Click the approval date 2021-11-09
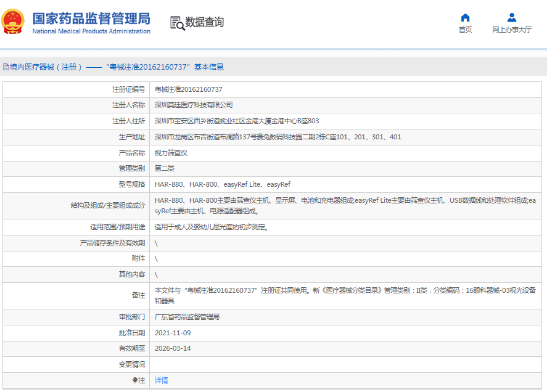547x392 pixels. pos(173,333)
